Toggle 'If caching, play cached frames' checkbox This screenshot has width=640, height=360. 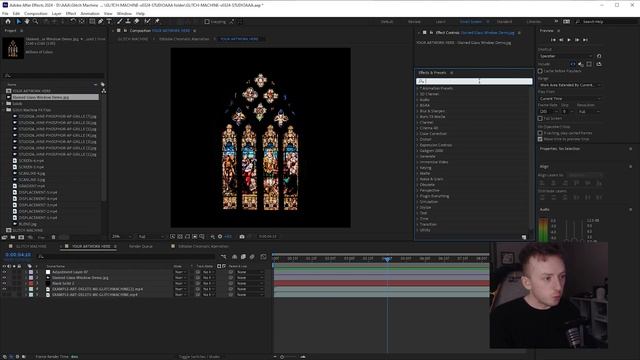(x=540, y=133)
